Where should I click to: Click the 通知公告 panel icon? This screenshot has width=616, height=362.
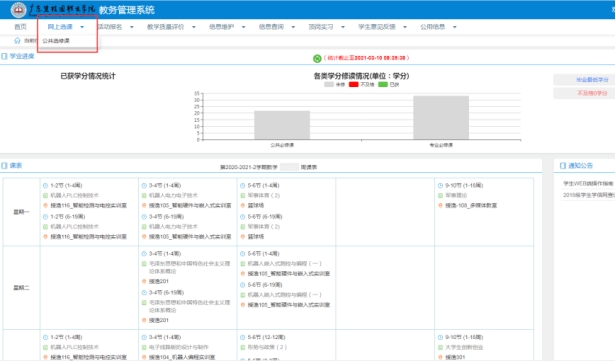(x=563, y=165)
